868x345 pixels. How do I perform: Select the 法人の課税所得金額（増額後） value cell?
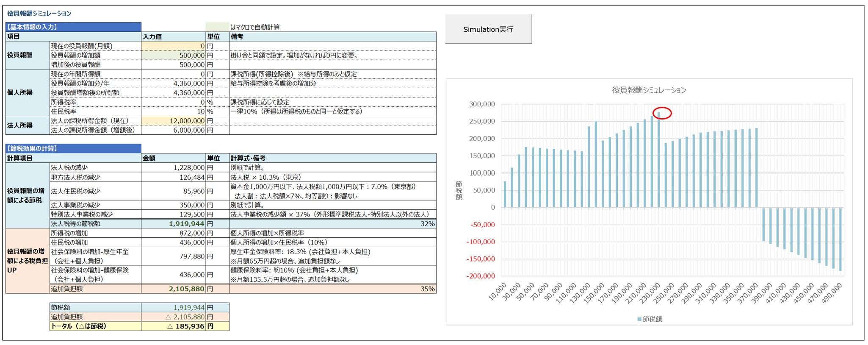point(174,130)
